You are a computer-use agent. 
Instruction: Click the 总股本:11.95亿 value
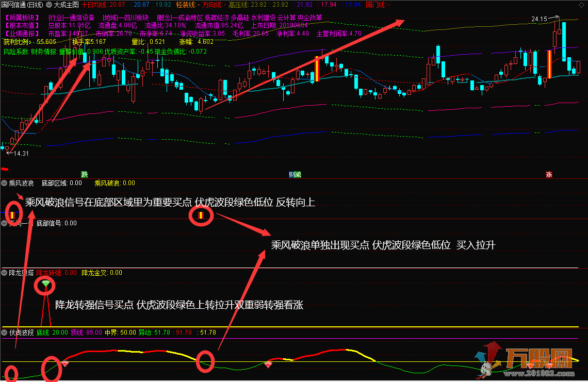[x=70, y=25]
